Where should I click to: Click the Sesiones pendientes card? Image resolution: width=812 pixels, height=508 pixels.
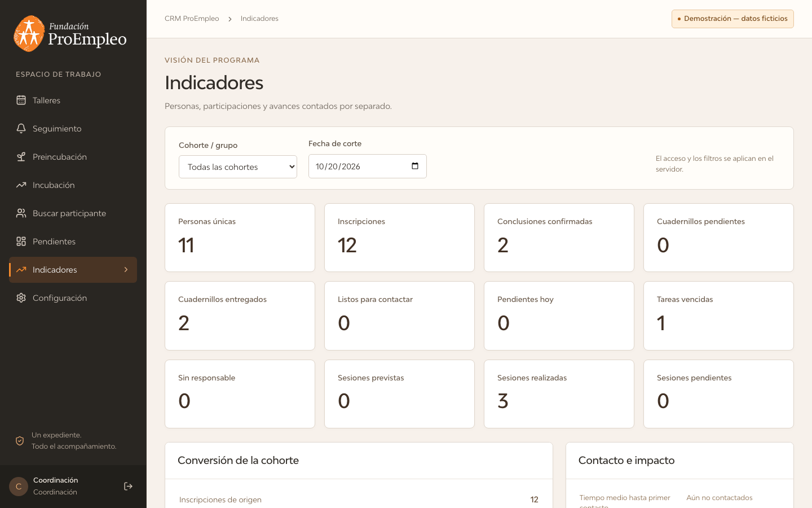(718, 394)
